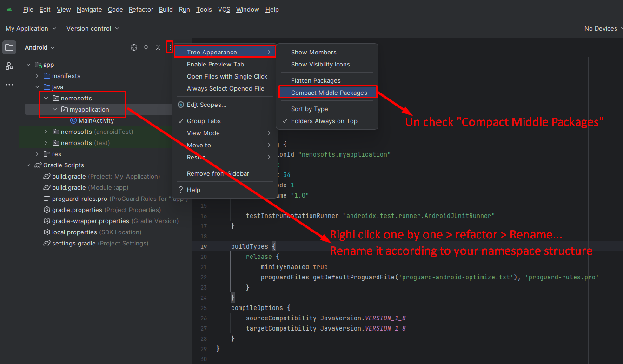Uncheck Folders Always on Top
The image size is (623, 364).
point(327,121)
